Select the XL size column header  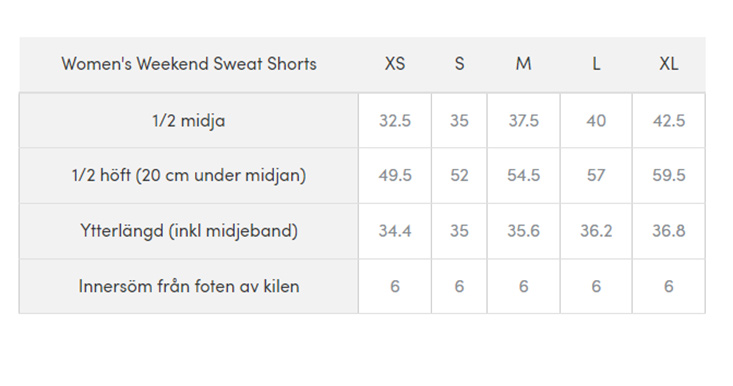pos(668,64)
